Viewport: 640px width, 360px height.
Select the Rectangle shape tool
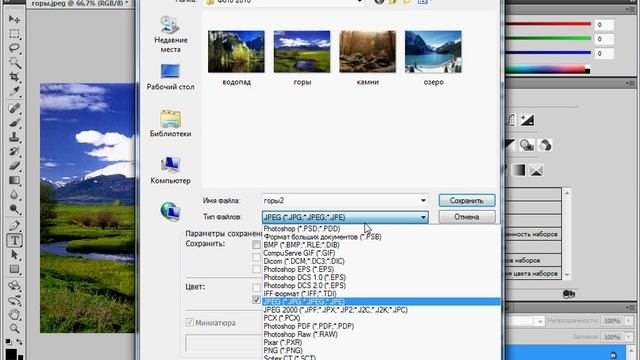pos(14,269)
